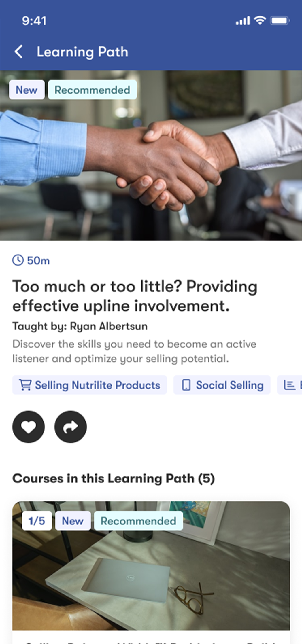Image resolution: width=302 pixels, height=644 pixels.
Task: Tap the 1/5 course progress badge
Action: click(x=37, y=521)
